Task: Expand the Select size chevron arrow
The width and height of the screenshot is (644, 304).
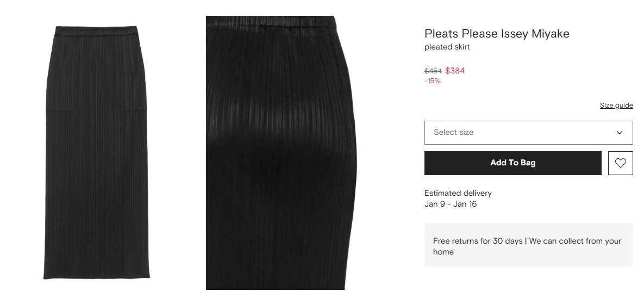Action: click(x=620, y=133)
